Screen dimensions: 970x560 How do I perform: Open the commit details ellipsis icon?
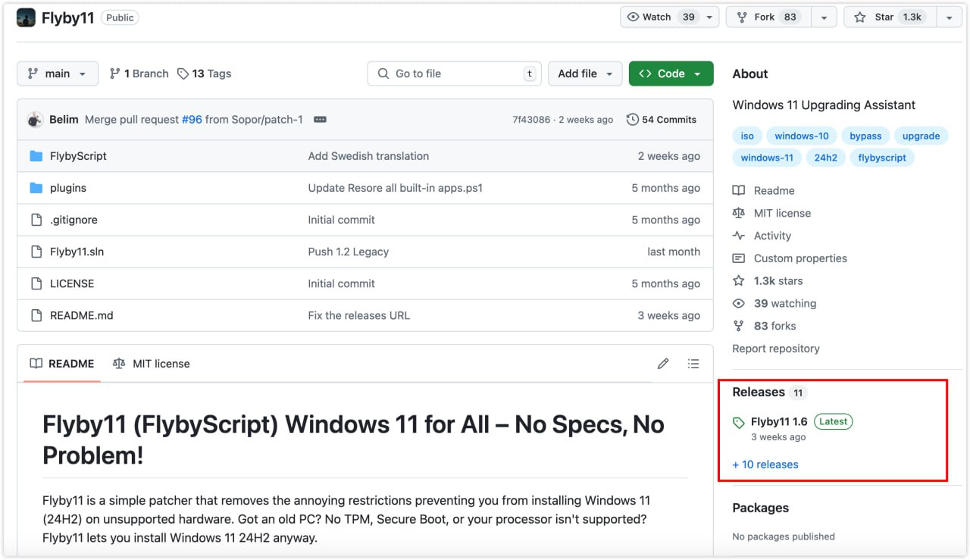point(320,120)
